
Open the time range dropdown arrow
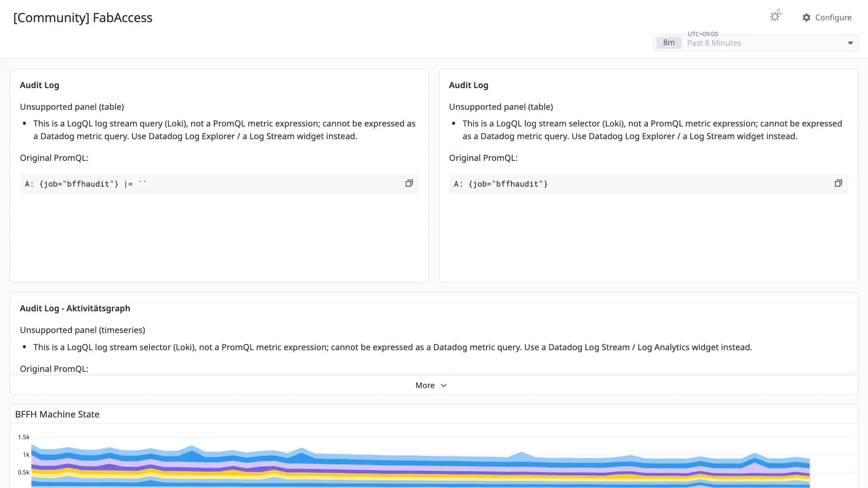click(850, 43)
